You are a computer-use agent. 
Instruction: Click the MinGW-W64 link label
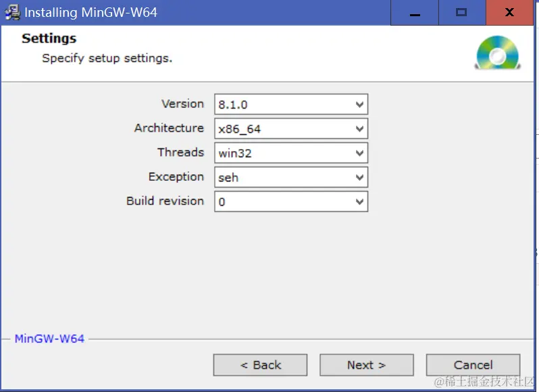(49, 339)
